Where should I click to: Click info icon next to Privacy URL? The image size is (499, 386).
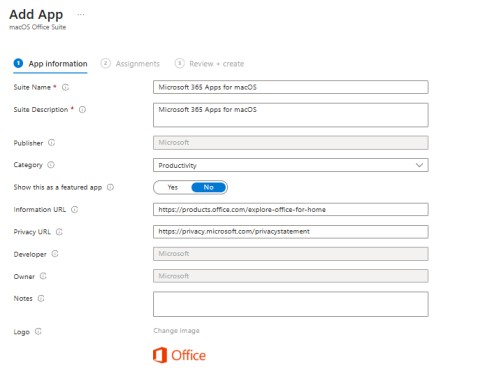59,232
